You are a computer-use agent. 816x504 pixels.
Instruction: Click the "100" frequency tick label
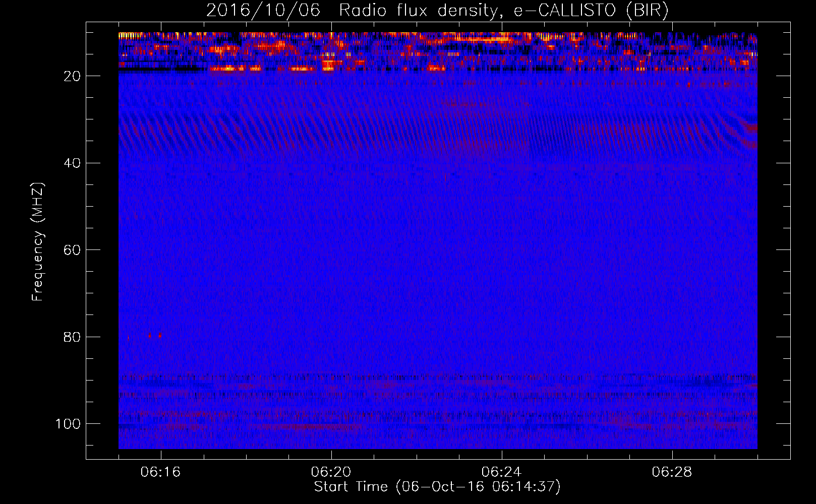(68, 424)
